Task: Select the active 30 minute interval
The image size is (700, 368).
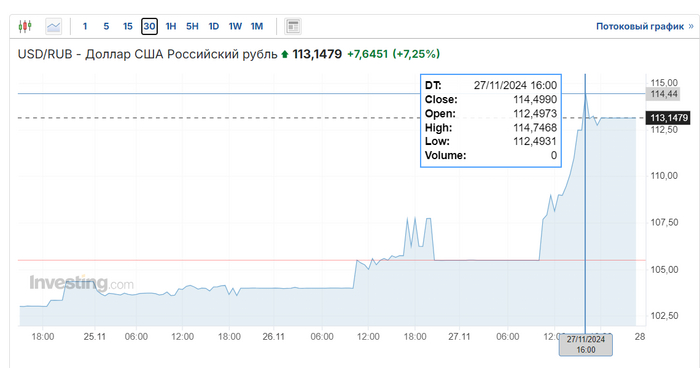Action: [149, 26]
